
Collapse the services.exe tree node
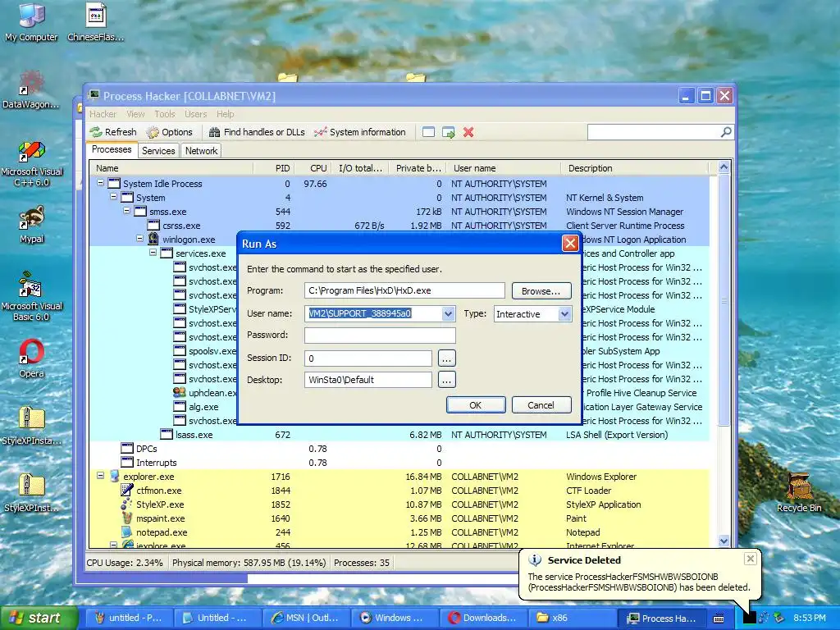point(153,253)
